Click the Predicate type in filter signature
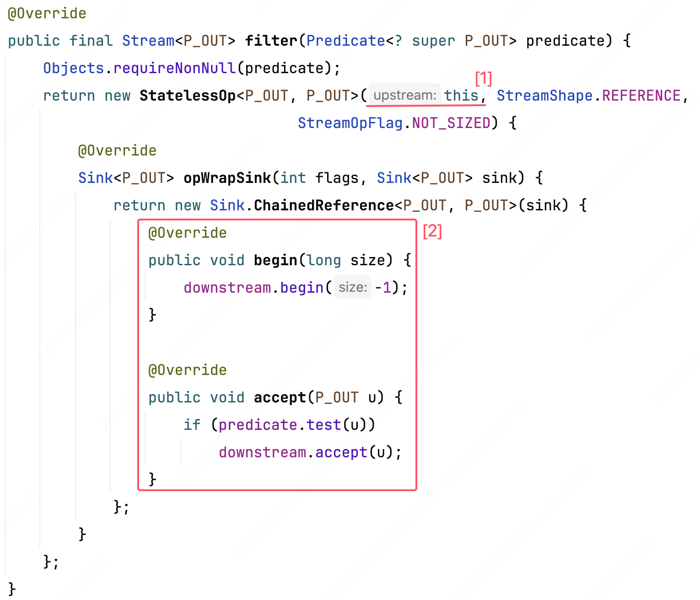Viewport: 700px width, 600px height. point(345,41)
